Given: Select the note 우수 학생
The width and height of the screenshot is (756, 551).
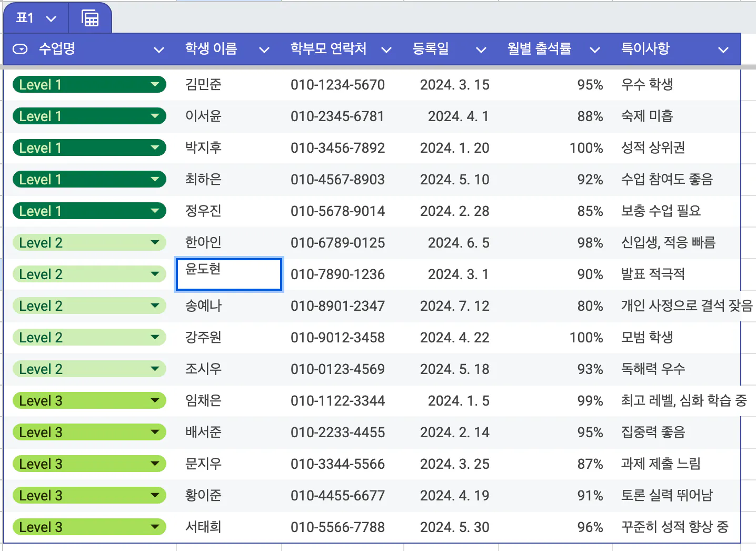Looking at the screenshot, I should [x=647, y=84].
